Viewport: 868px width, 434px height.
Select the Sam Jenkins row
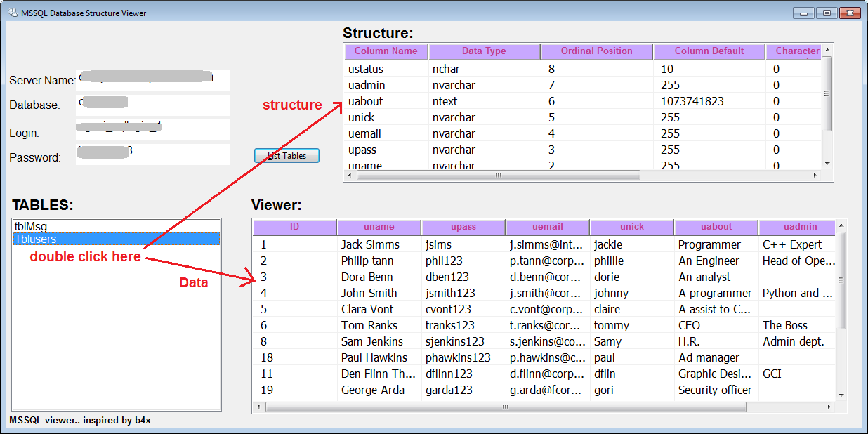[544, 341]
